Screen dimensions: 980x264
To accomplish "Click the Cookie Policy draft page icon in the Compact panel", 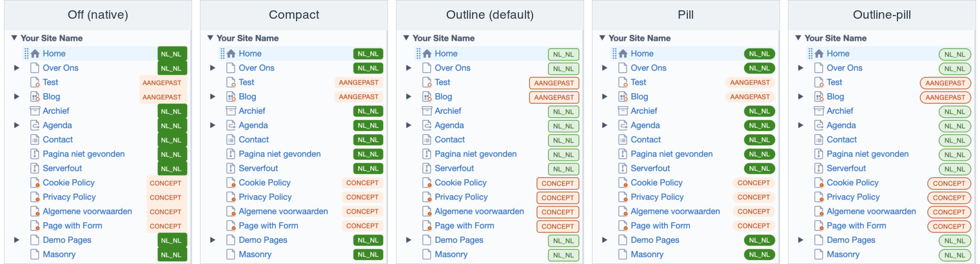I will click(x=231, y=183).
